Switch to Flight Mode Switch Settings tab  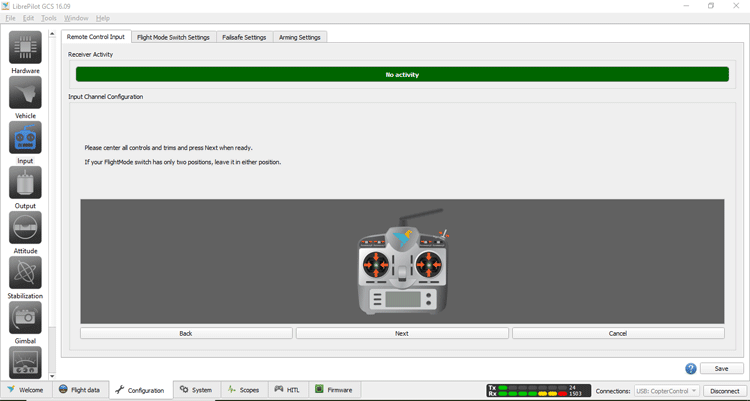(x=173, y=37)
